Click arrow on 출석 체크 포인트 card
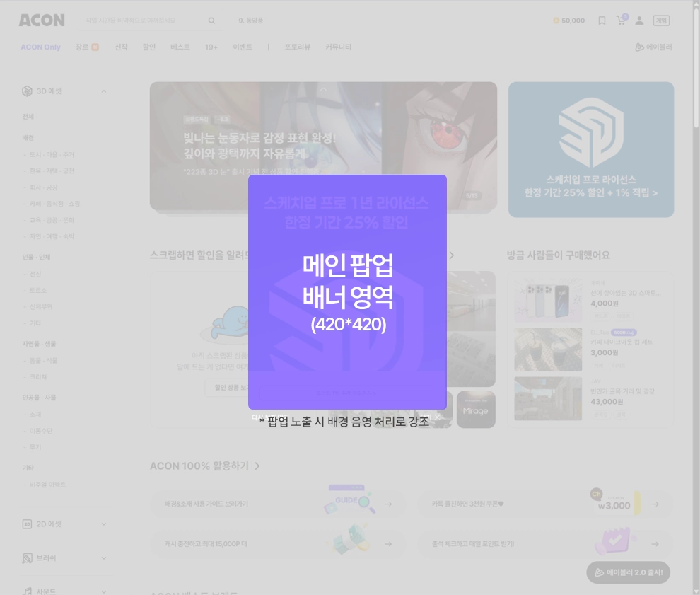The image size is (700, 595). 655,543
